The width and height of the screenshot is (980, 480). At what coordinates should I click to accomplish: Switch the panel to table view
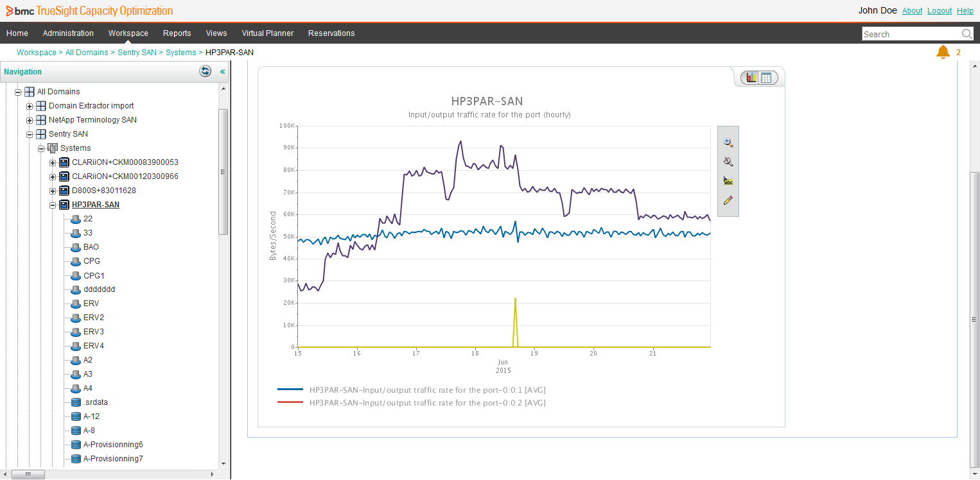(766, 78)
